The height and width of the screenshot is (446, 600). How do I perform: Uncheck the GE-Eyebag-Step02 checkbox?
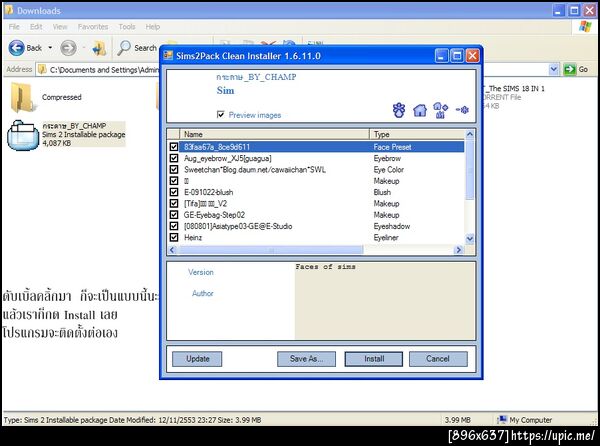(x=174, y=215)
